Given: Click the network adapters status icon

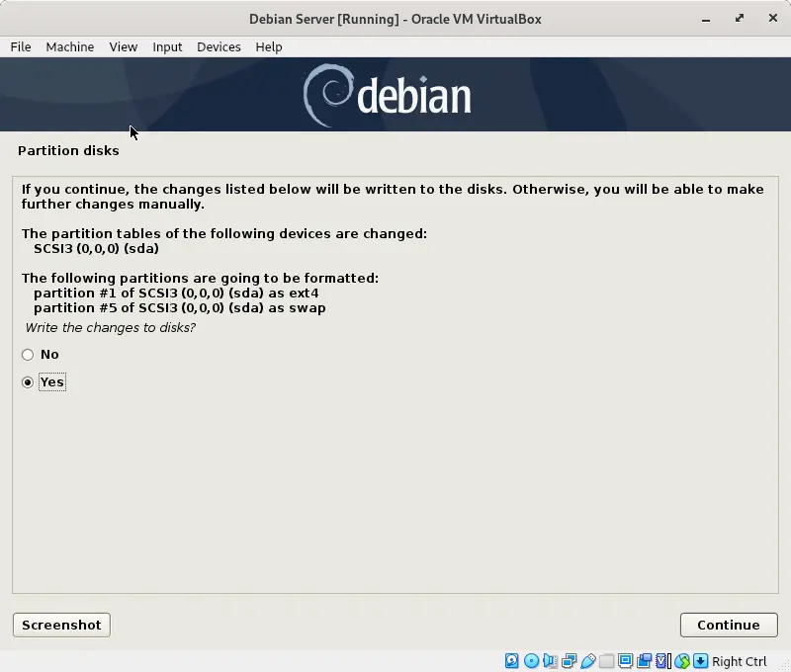Looking at the screenshot, I should (x=570, y=660).
